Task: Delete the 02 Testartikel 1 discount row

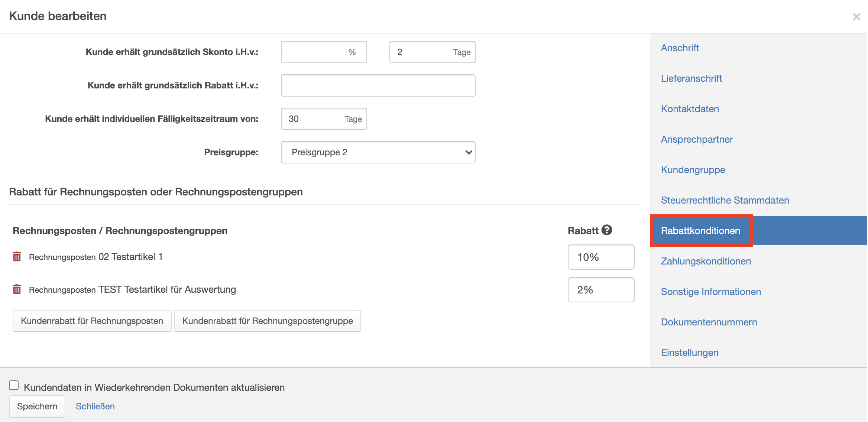Action: (17, 257)
